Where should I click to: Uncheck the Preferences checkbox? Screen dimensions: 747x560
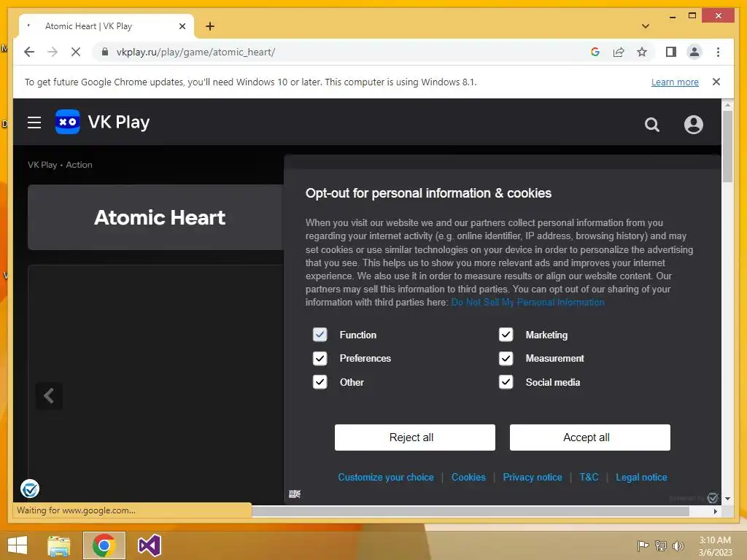[x=320, y=358]
